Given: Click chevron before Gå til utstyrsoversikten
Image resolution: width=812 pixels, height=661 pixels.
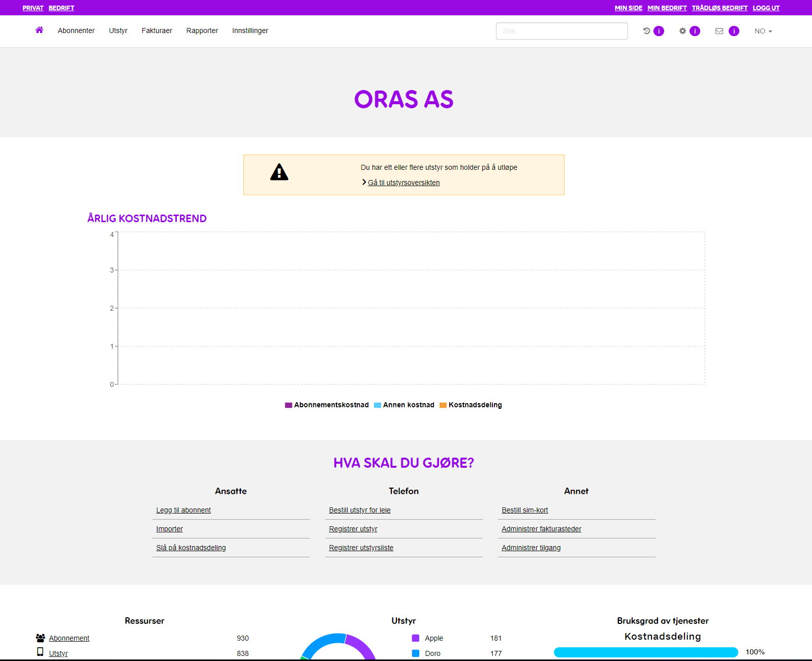Looking at the screenshot, I should tap(364, 182).
